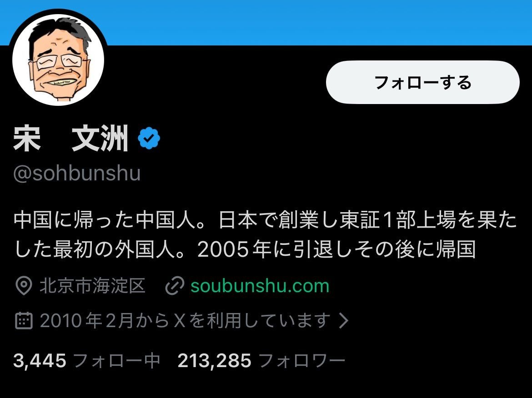Tap the chain link icon

[175, 286]
